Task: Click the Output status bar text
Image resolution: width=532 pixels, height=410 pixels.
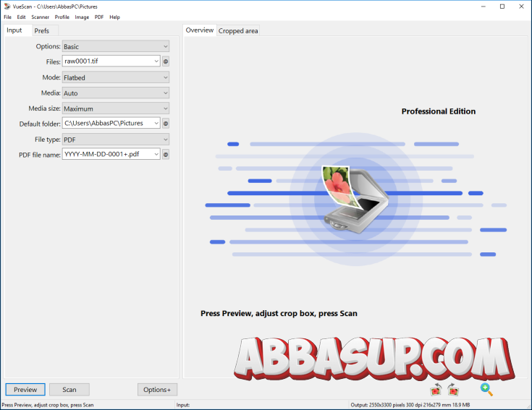Action: [x=410, y=405]
